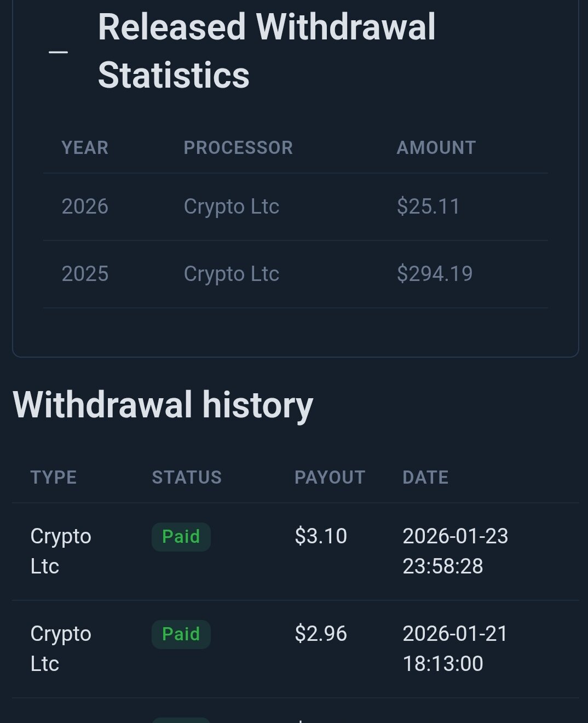588x723 pixels.
Task: Click the 2026-01-21 18:13:00 date entry
Action: [454, 649]
